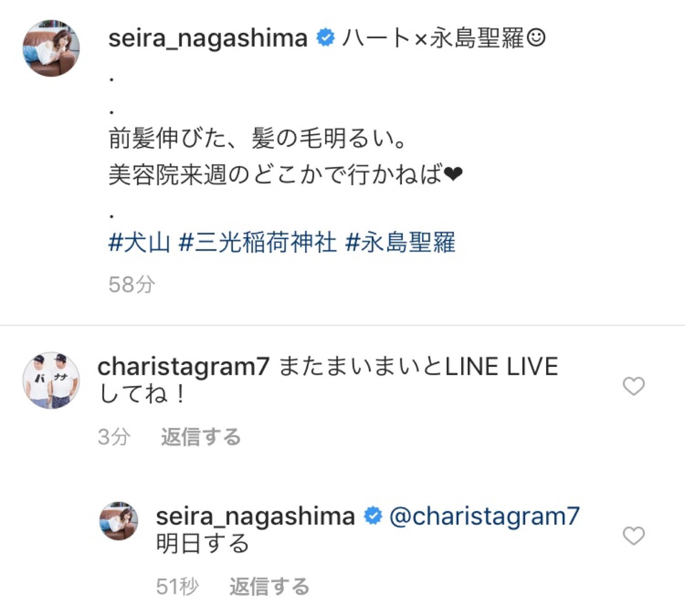Viewport: 685px width, 616px height.
Task: Tap 返信する under charistagram7's comment
Action: pos(201,437)
